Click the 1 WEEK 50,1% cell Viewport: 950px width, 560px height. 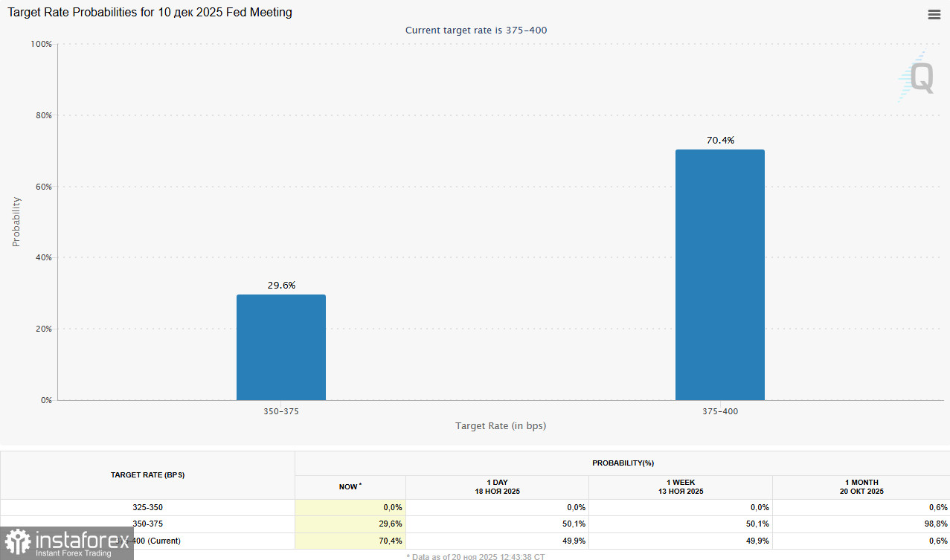pyautogui.click(x=681, y=524)
